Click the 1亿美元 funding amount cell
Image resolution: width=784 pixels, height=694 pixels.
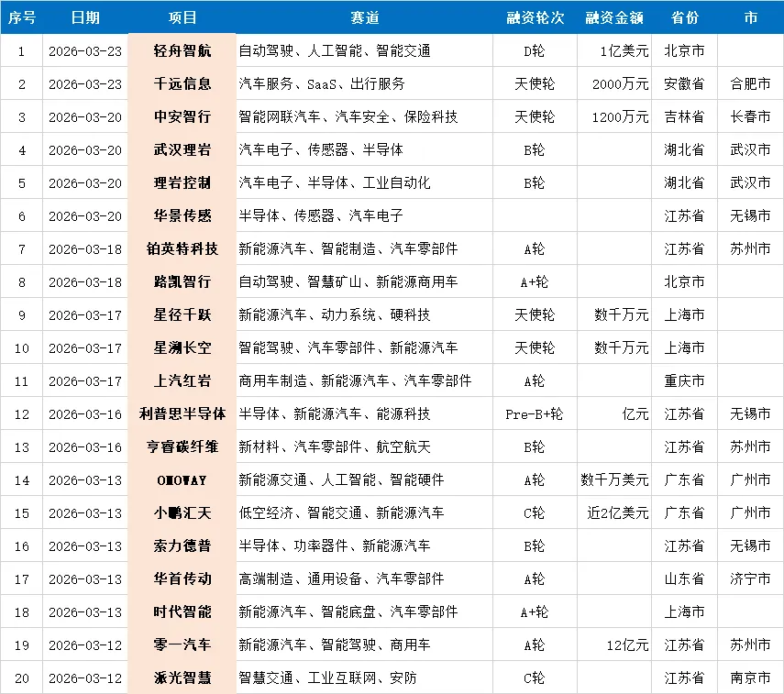pos(614,50)
